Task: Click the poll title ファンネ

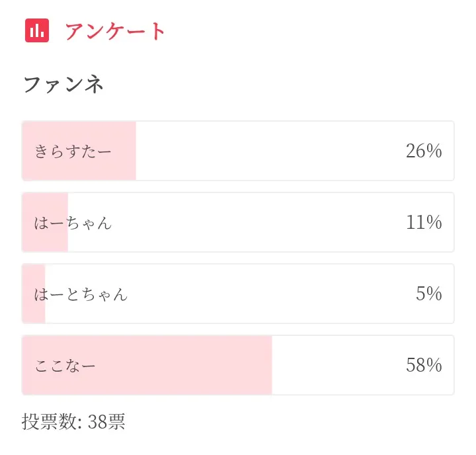Action: click(64, 85)
